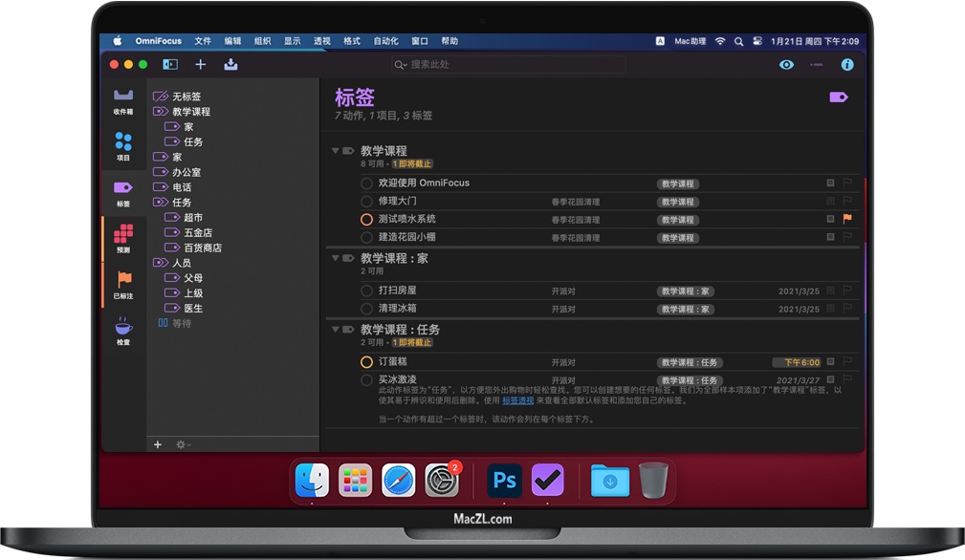This screenshot has width=965, height=560.
Task: Open the Projects perspective icon
Action: click(123, 146)
